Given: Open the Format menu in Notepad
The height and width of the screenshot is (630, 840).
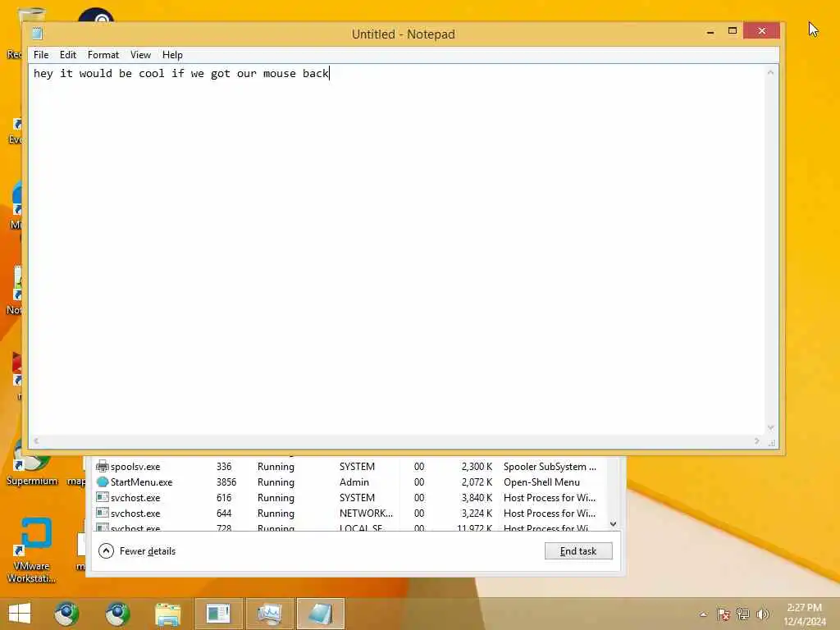Looking at the screenshot, I should point(103,55).
